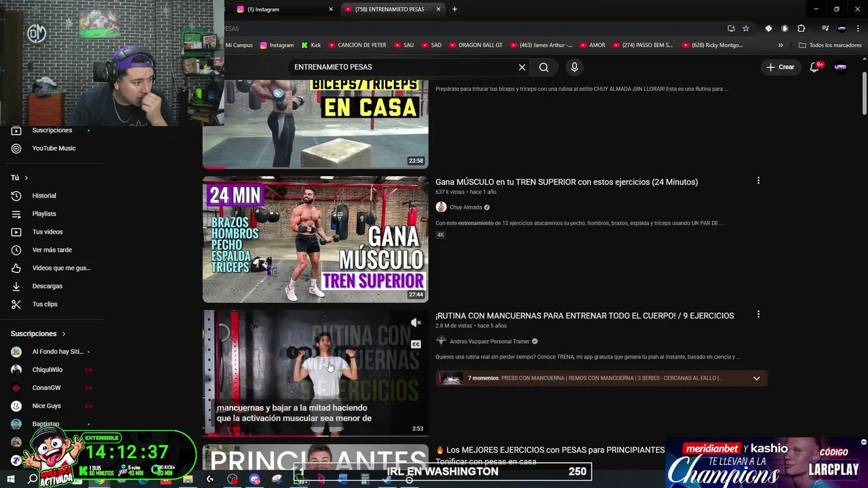Open the RUTINA CON MANCUERNAS video title
The height and width of the screenshot is (488, 868).
[585, 315]
